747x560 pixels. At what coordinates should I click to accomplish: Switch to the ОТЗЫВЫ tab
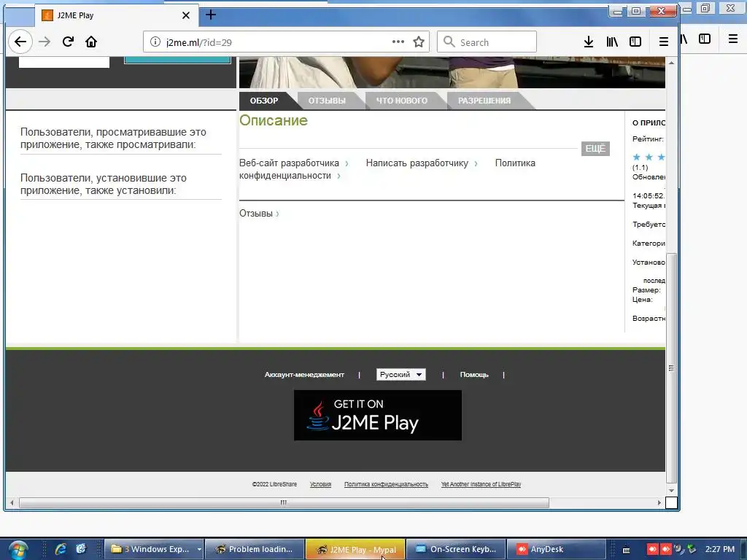(x=327, y=101)
